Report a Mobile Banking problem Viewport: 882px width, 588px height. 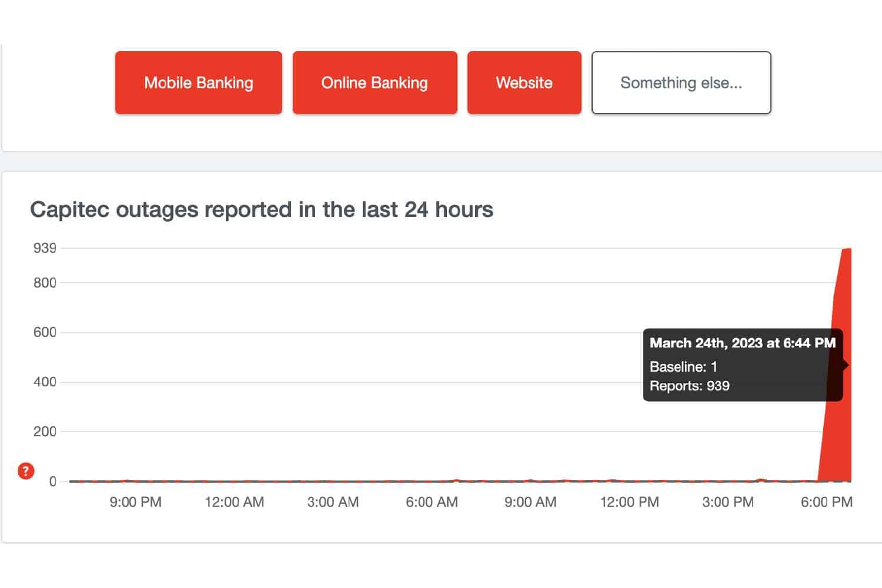click(x=199, y=83)
